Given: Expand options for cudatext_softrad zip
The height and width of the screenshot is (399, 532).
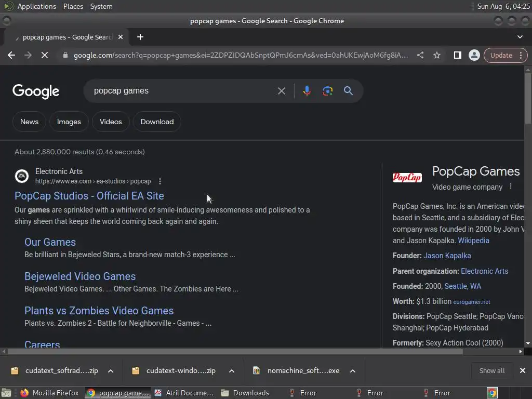Looking at the screenshot, I should tap(111, 371).
